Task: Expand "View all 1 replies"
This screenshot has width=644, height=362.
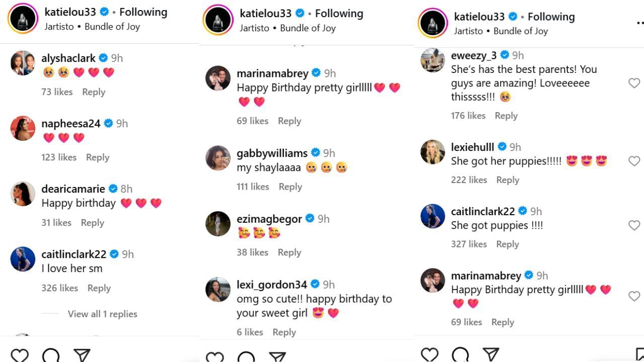Action: 102,314
